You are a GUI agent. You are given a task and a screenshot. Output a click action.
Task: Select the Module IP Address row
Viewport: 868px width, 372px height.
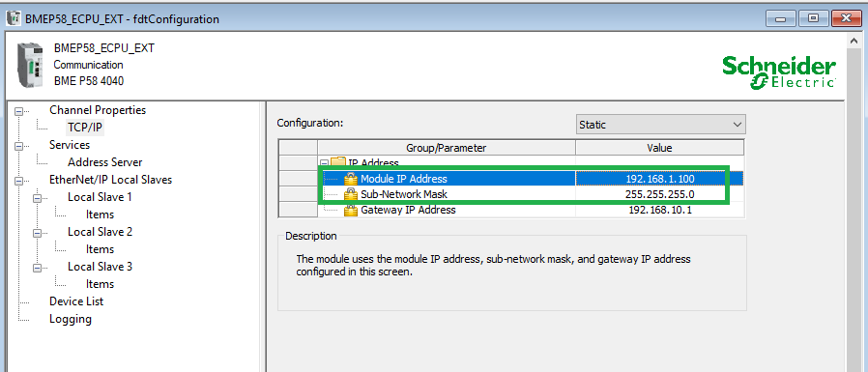511,178
